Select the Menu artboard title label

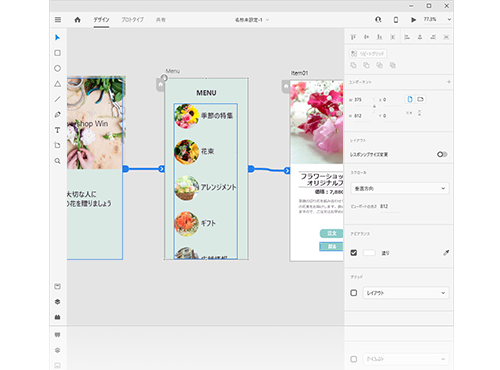[x=173, y=71]
